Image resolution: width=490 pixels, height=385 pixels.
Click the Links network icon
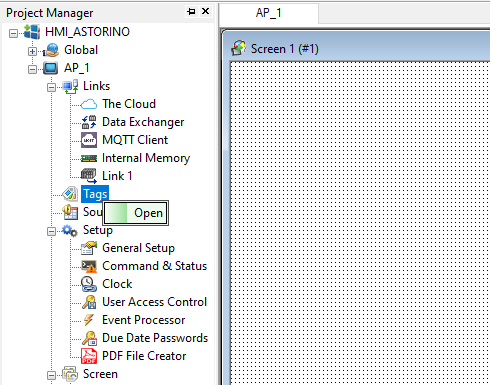[70, 86]
